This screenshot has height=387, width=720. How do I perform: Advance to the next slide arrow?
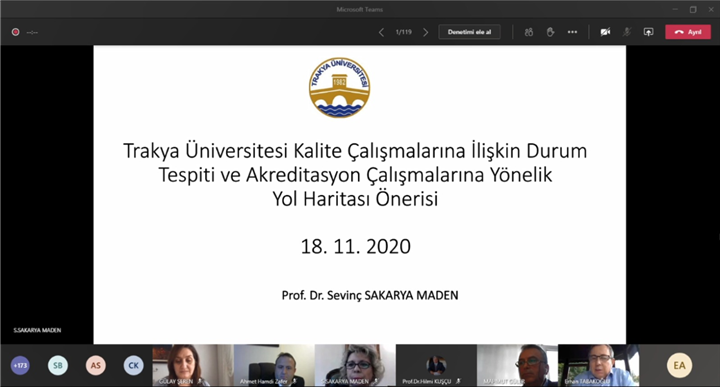[426, 32]
